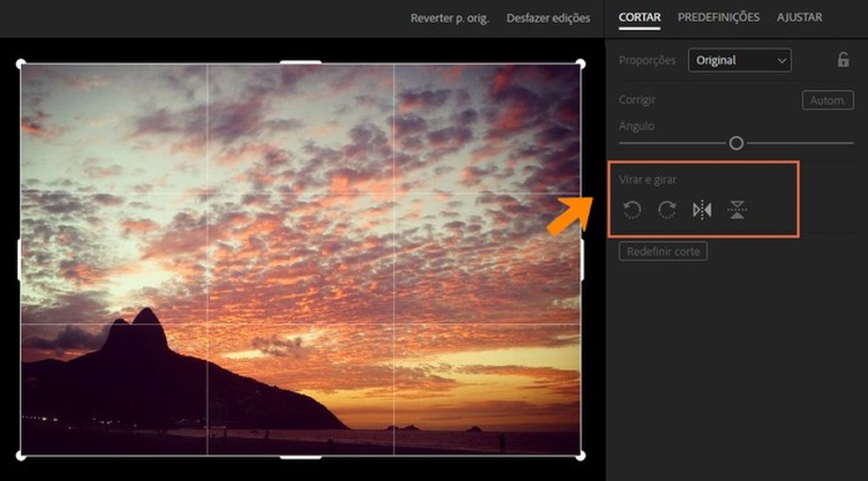Click the Redefinir corte button
The image size is (868, 481).
coord(663,252)
